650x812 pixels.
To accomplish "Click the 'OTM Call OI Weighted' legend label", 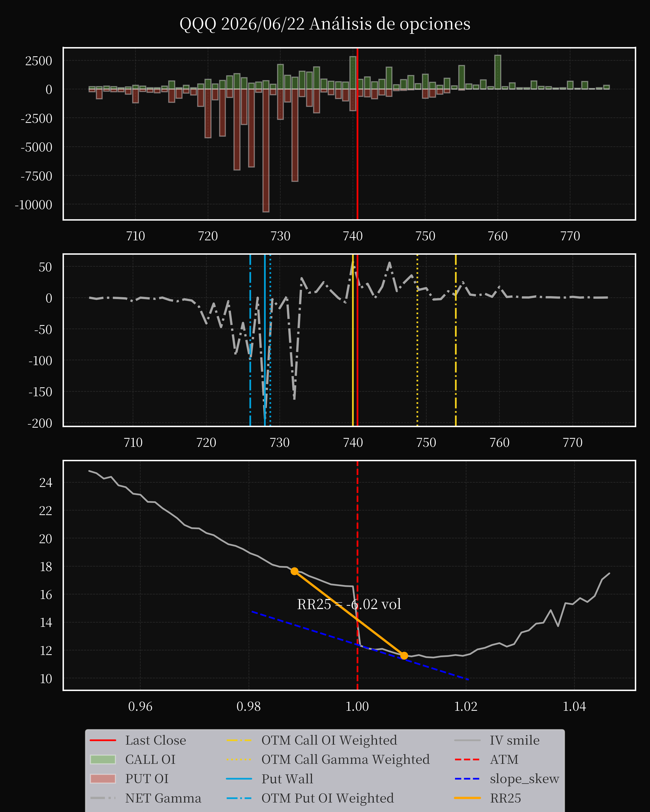I will pyautogui.click(x=329, y=740).
